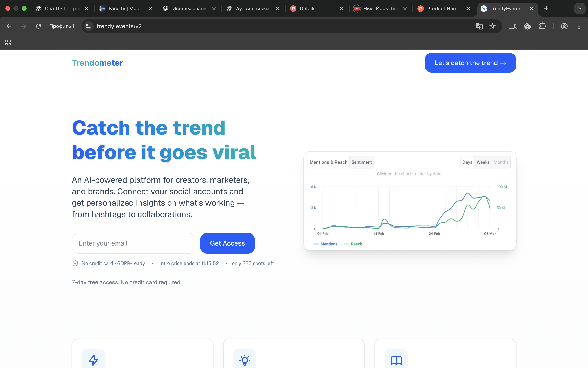Click the lightning bolt feature icon
This screenshot has width=588, height=368.
(94, 360)
